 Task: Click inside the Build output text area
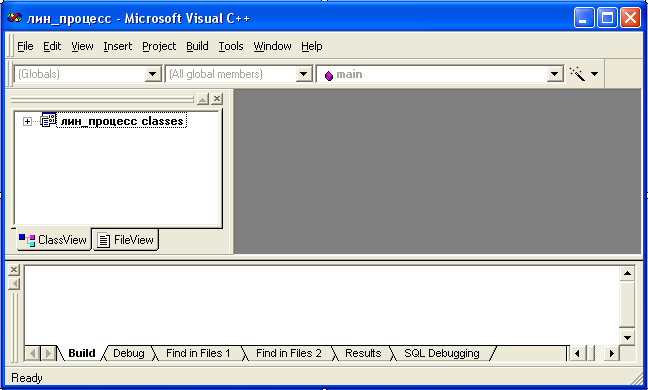322,306
